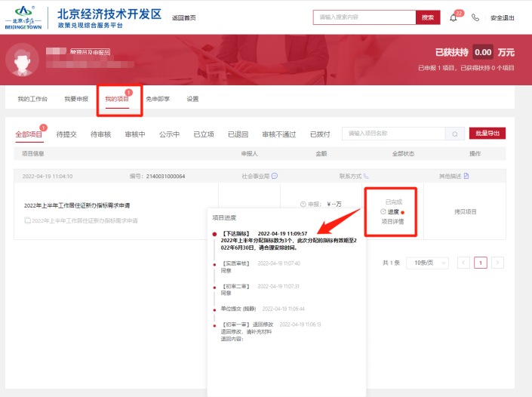Click the magnifier icon in project search

click(454, 134)
